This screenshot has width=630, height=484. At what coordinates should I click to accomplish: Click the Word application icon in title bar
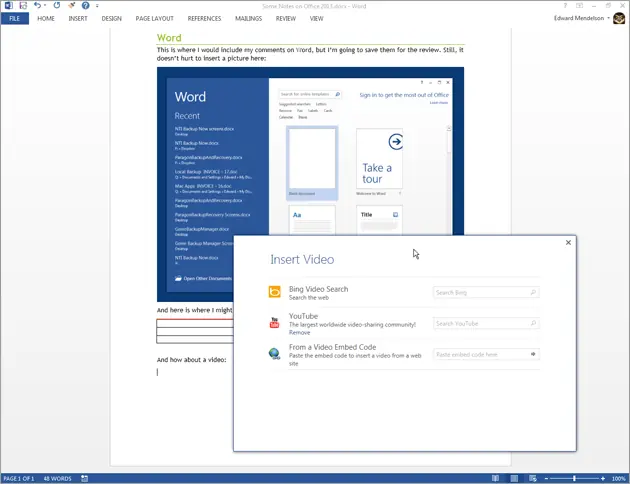(8, 6)
